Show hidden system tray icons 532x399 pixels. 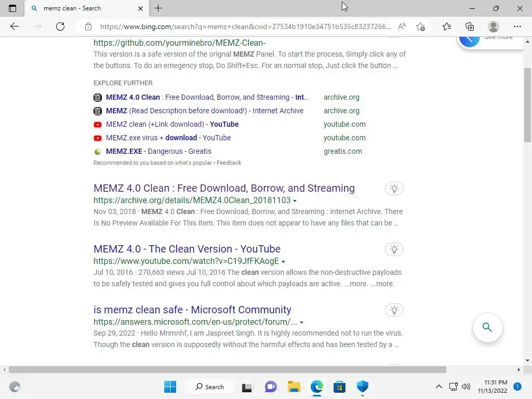438,387
